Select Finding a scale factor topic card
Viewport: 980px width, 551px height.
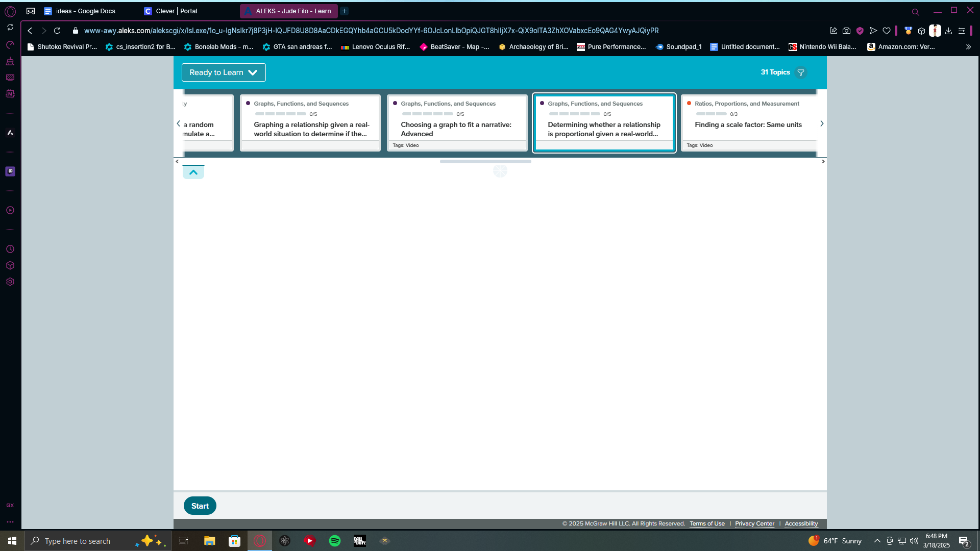pos(749,123)
